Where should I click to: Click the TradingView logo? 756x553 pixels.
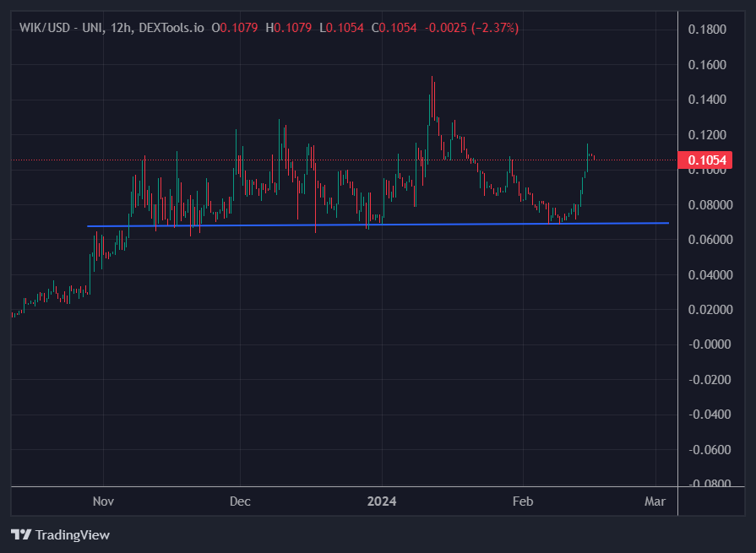click(60, 534)
